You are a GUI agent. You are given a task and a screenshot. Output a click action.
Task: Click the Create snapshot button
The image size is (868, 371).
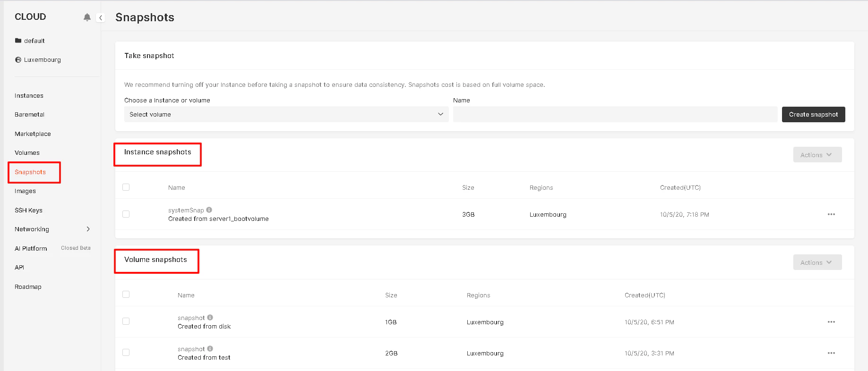tap(813, 114)
